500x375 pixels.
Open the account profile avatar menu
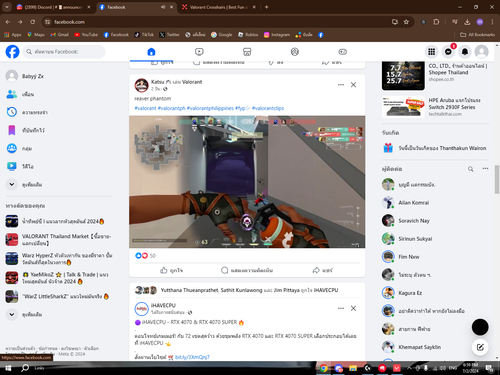pos(481,52)
